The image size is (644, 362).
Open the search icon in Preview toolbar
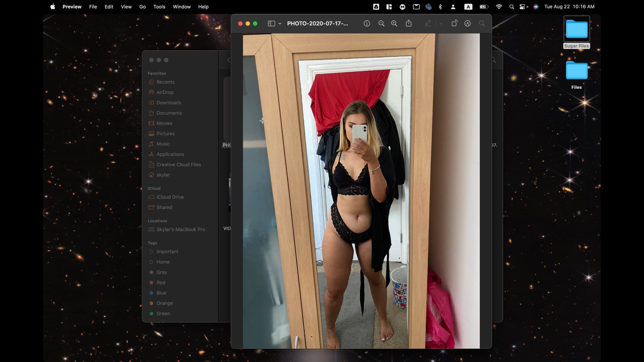click(482, 23)
